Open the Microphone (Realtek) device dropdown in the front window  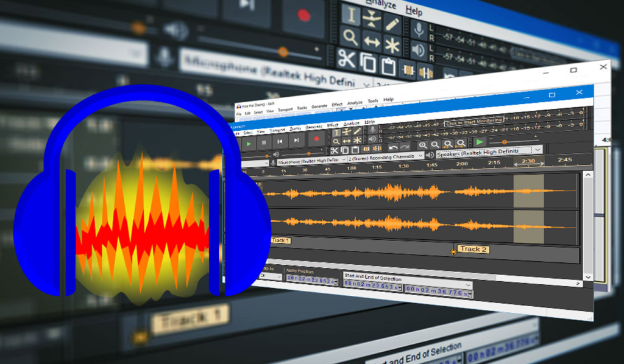pyautogui.click(x=311, y=161)
